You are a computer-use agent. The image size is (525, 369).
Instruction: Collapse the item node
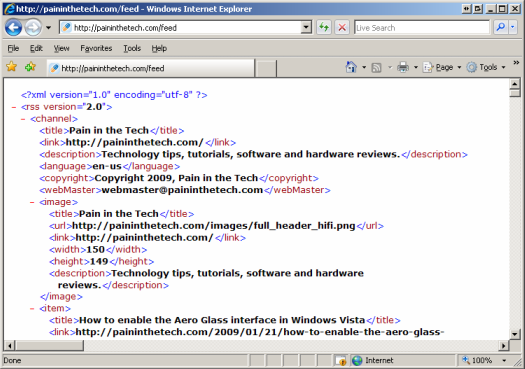click(32, 309)
